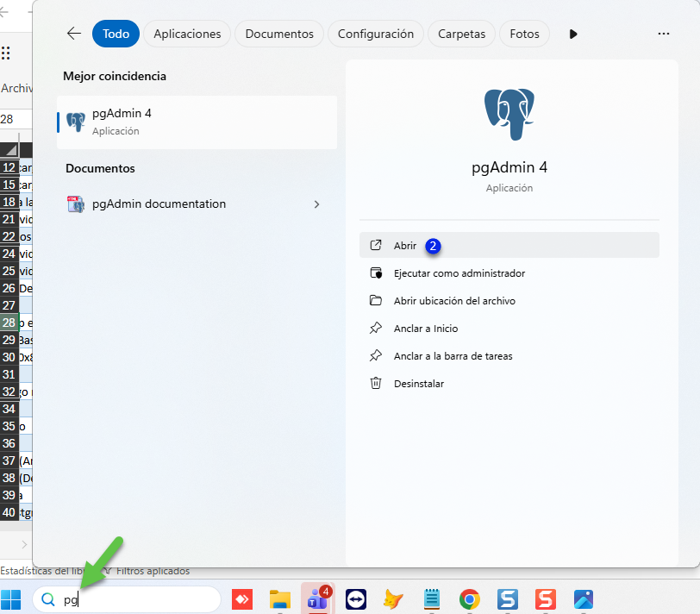This screenshot has width=700, height=614.
Task: Open pgAdmin 4 best match result
Action: point(197,122)
